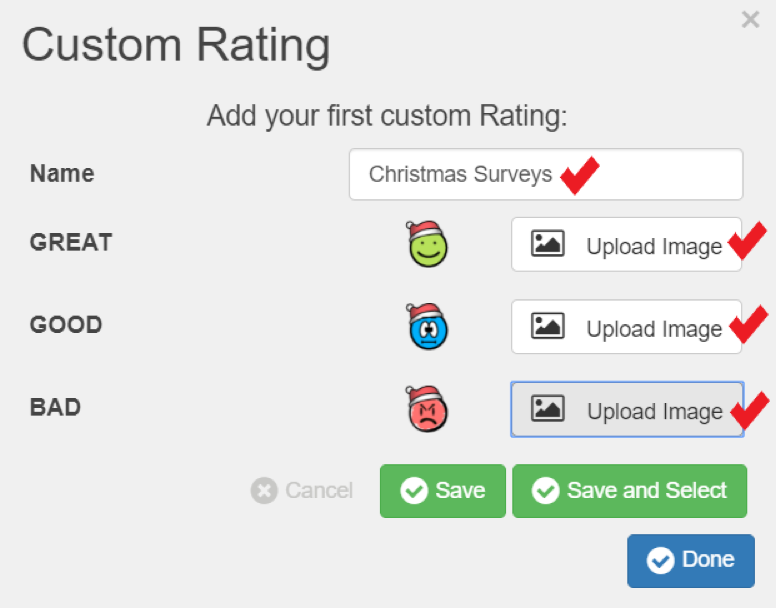The height and width of the screenshot is (608, 776).
Task: Click the red angry BAD rating icon
Action: (427, 409)
